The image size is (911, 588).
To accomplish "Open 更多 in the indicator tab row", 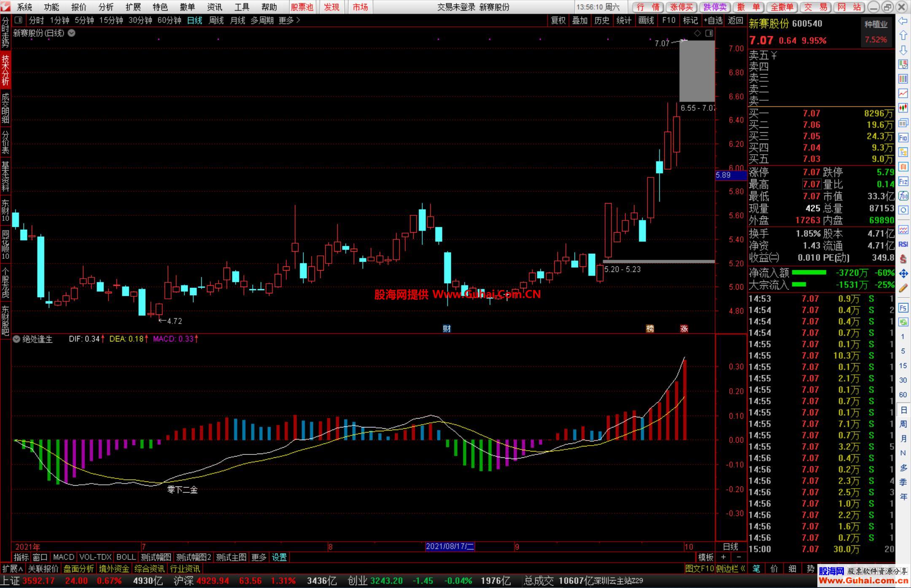I will [259, 557].
